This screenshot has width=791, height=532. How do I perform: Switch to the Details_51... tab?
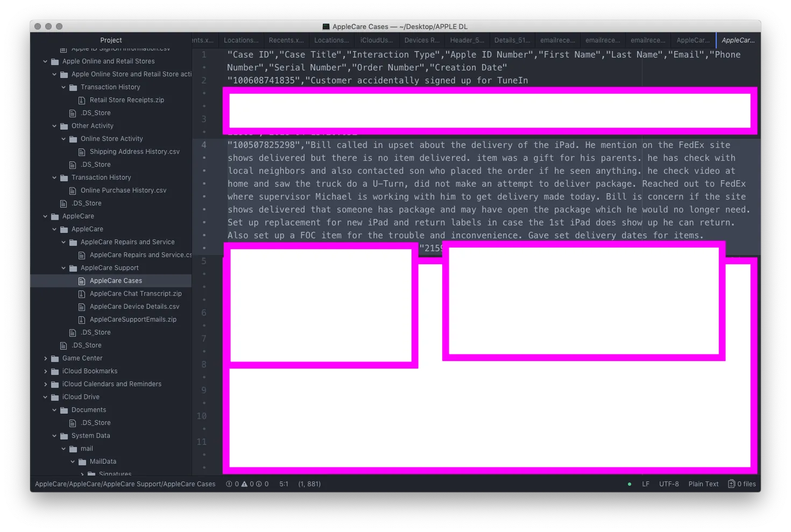[512, 40]
